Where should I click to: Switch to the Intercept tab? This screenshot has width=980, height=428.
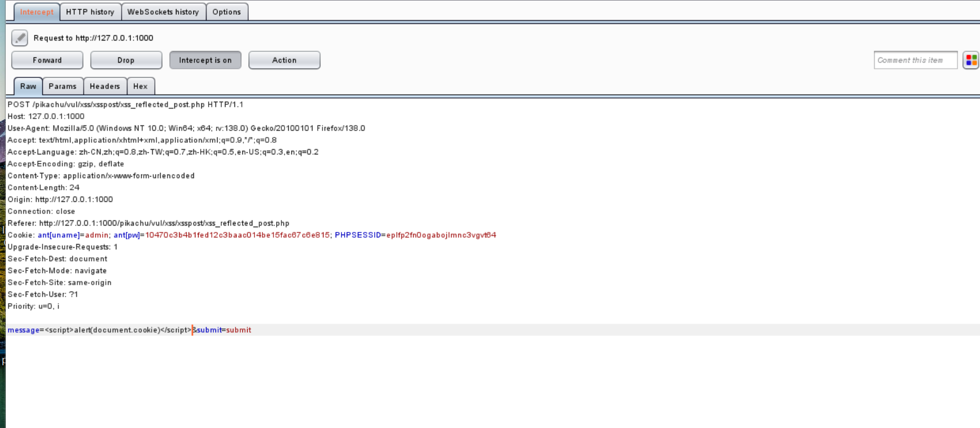click(x=37, y=12)
